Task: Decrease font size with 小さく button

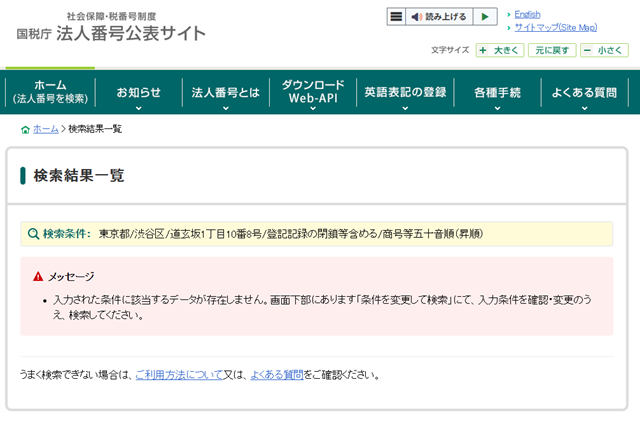Action: [x=604, y=50]
